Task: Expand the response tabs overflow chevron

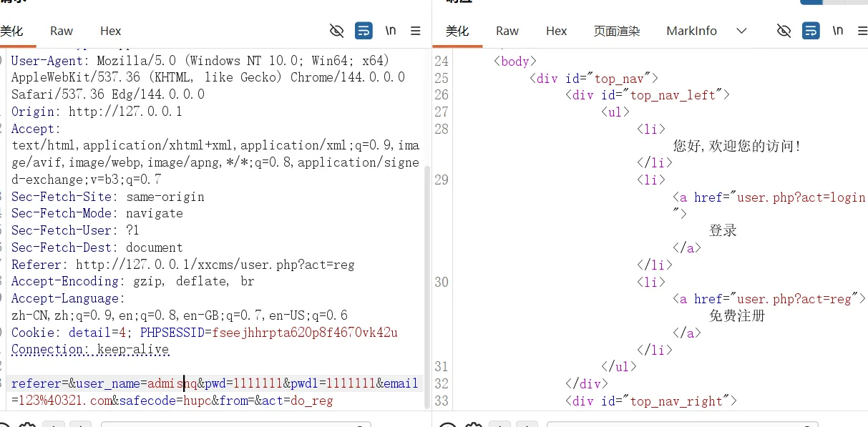Action: coord(741,31)
